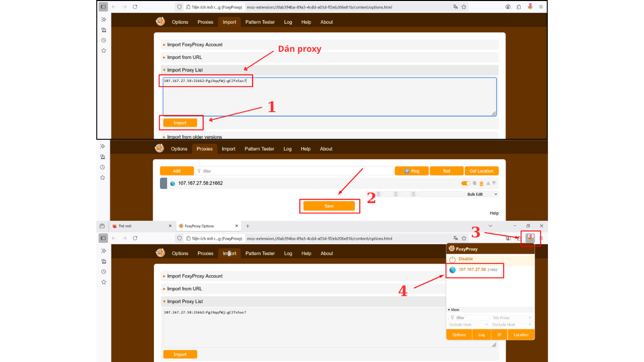Click the proxy color swatch left of 107.167.27.58:21662

(164, 184)
